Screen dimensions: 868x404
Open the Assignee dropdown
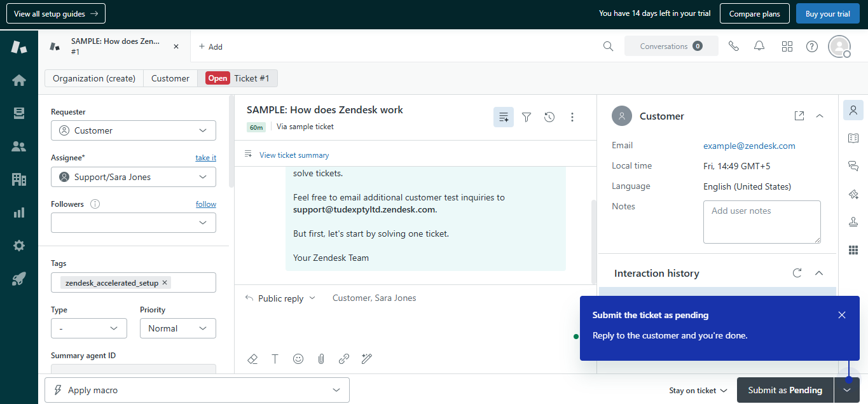click(134, 177)
